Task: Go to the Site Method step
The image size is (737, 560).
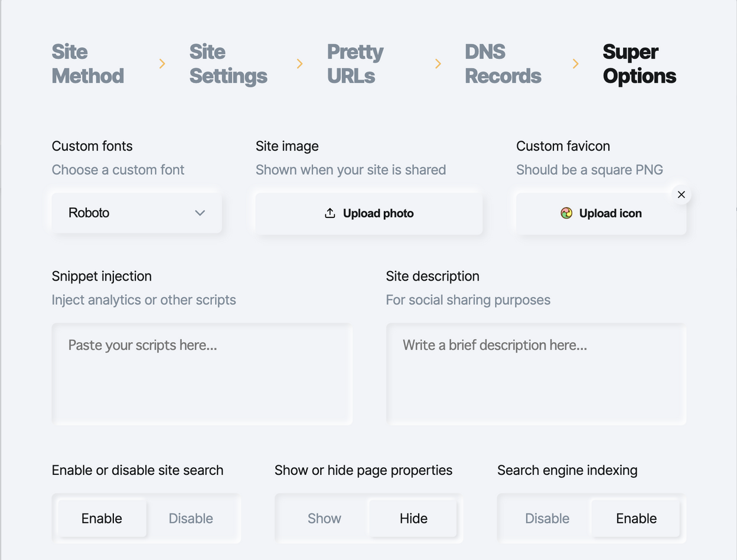Action: [x=88, y=64]
